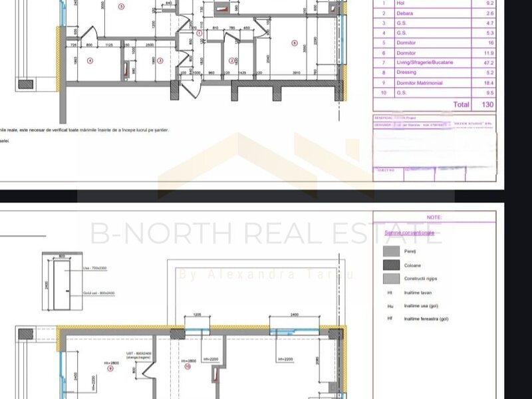The image size is (532, 399).
Task: Click room marker 2 on the upper plan
Action: 231,61
